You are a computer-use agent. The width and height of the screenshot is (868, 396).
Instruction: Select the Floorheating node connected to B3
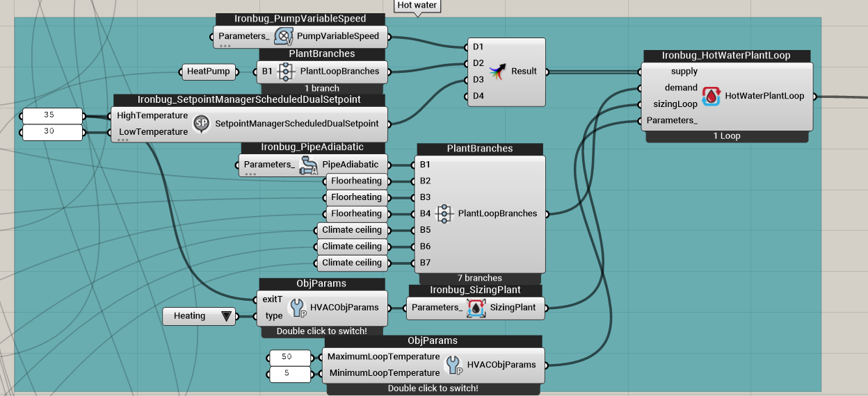(x=356, y=197)
